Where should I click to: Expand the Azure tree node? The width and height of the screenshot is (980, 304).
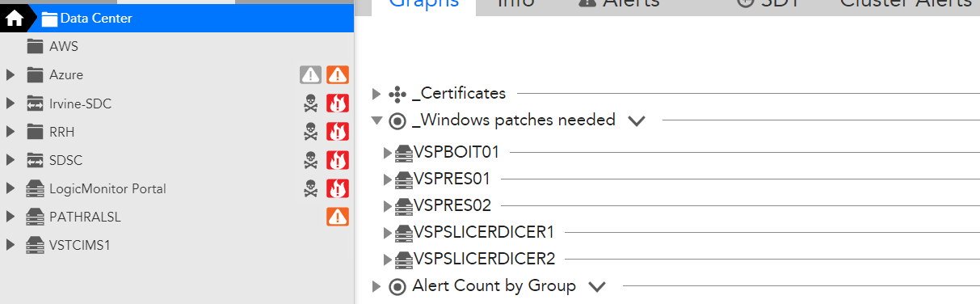point(11,75)
